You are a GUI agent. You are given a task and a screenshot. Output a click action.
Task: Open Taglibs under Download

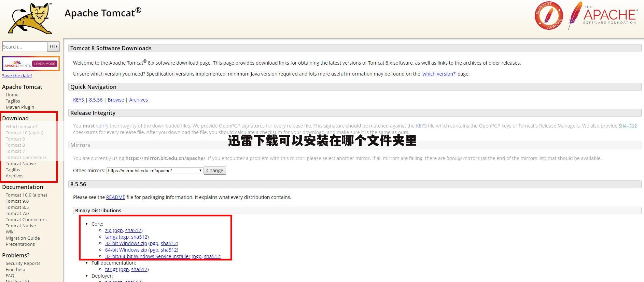pos(13,170)
